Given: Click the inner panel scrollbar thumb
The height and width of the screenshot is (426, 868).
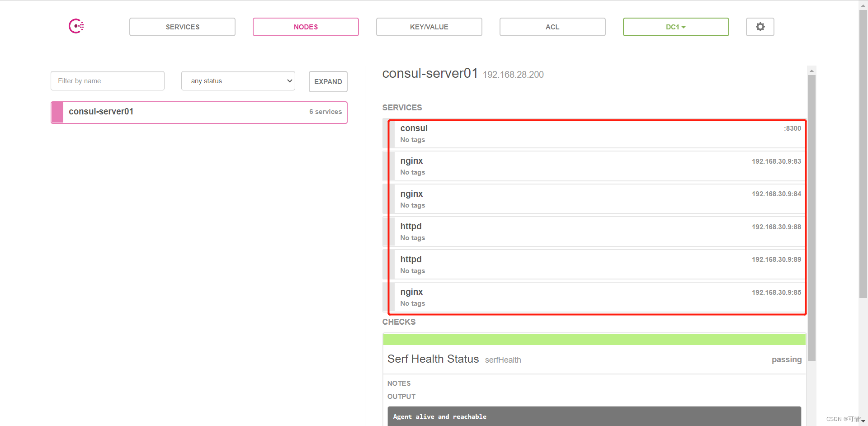Looking at the screenshot, I should pos(811,218).
